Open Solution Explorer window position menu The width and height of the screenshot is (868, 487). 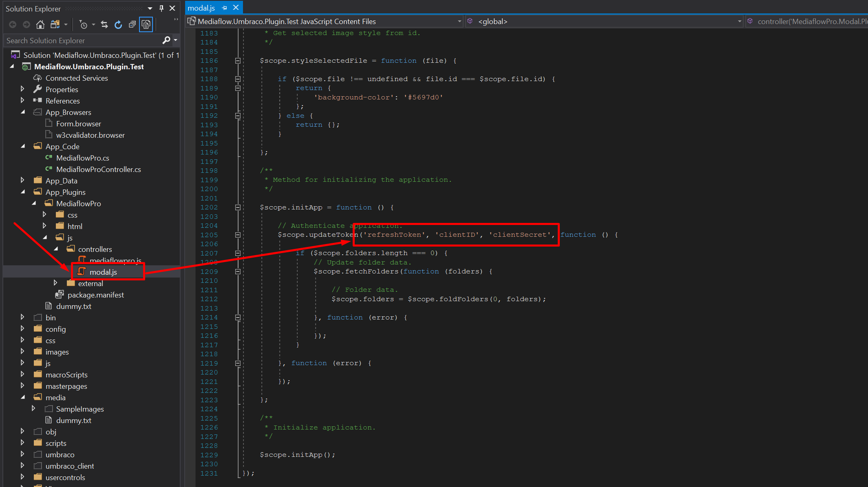[150, 8]
